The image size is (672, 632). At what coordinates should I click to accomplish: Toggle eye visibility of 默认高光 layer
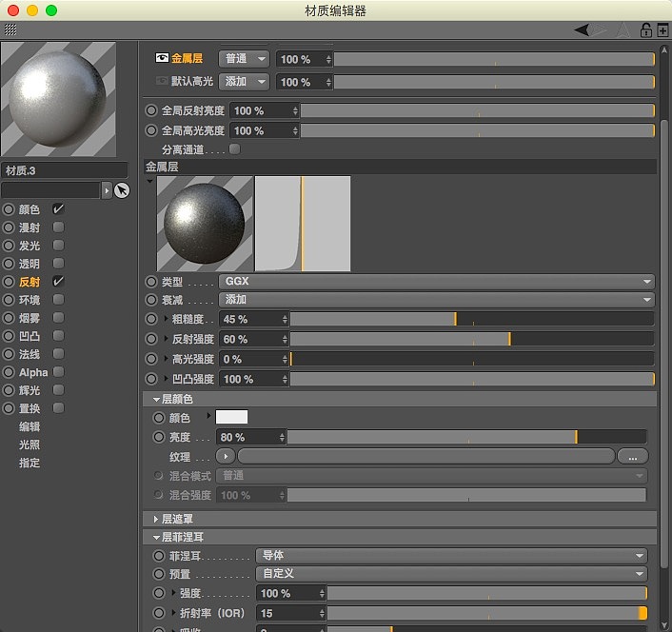pyautogui.click(x=162, y=81)
